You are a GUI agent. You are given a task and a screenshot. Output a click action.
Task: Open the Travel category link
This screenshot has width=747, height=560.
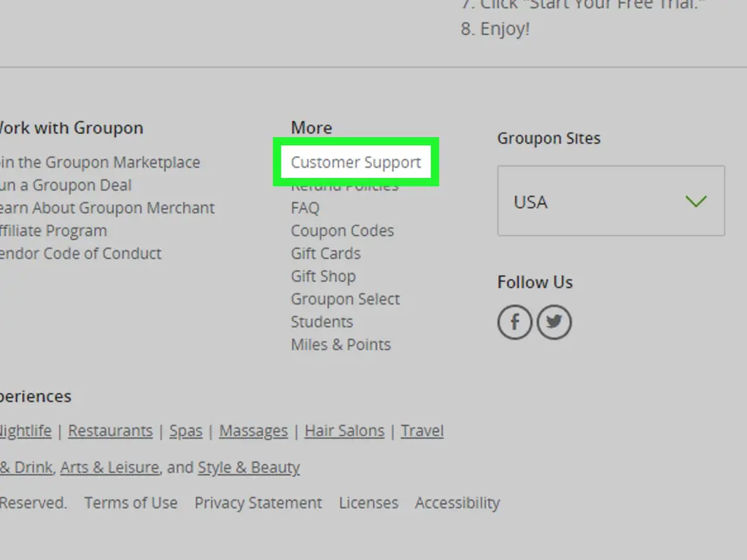pyautogui.click(x=422, y=431)
